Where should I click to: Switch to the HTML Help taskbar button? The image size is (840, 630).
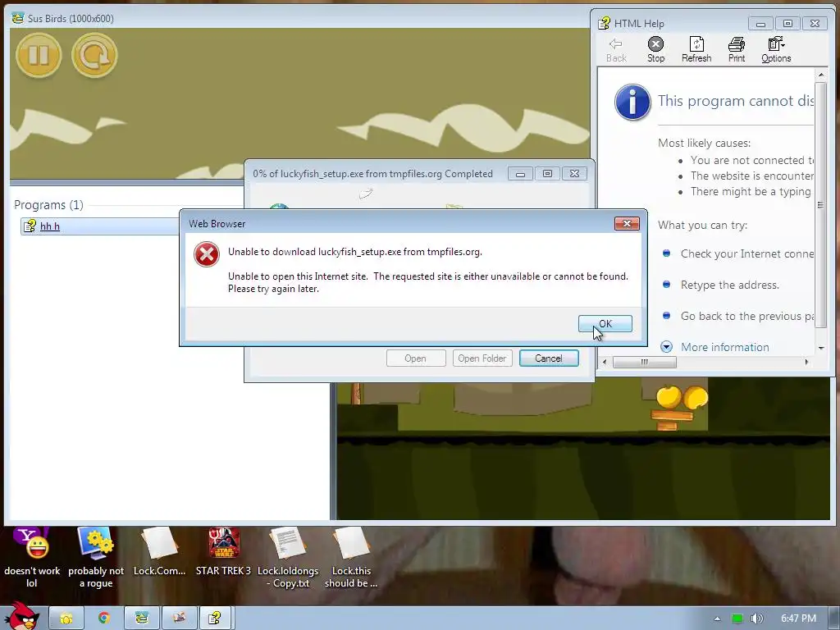point(217,619)
